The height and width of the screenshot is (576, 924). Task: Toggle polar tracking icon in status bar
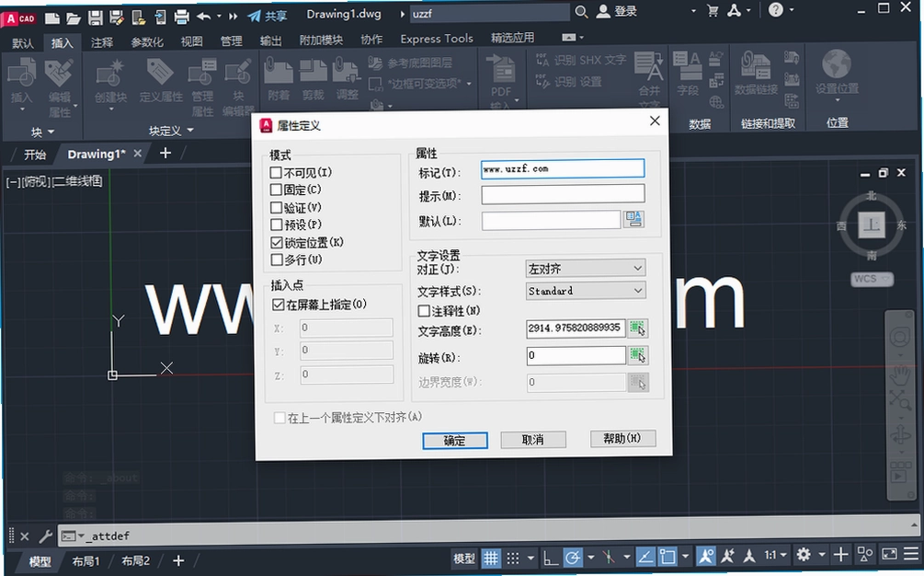point(572,557)
